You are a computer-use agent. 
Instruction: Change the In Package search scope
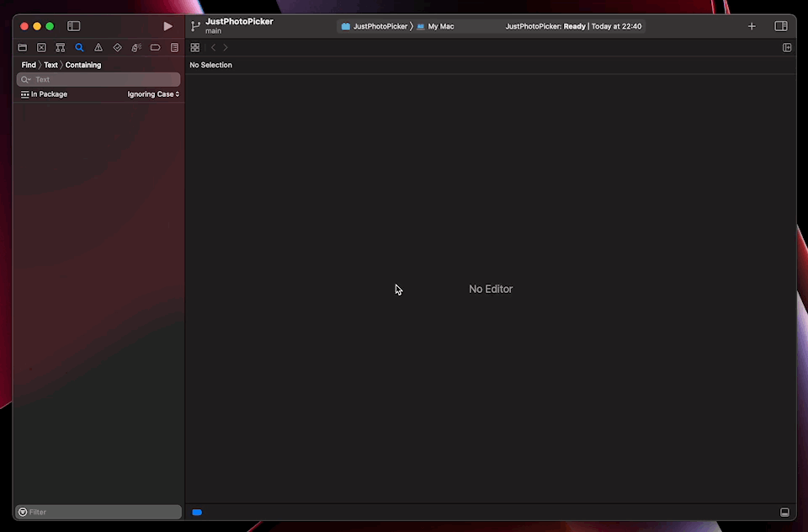(44, 94)
